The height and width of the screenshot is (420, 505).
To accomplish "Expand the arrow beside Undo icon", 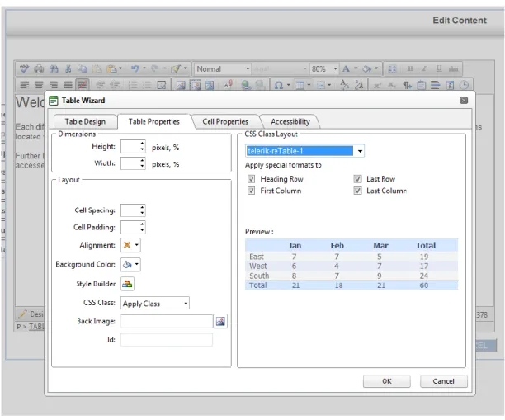I will tap(144, 68).
